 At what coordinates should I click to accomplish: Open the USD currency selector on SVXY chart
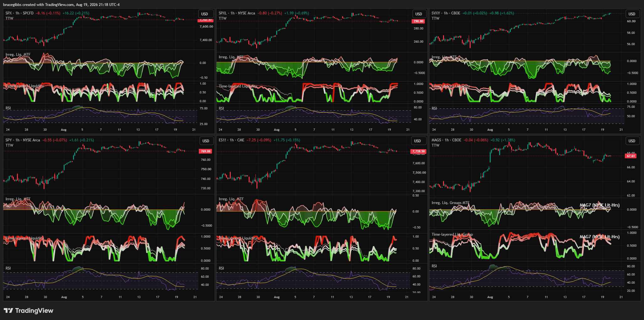tap(632, 14)
